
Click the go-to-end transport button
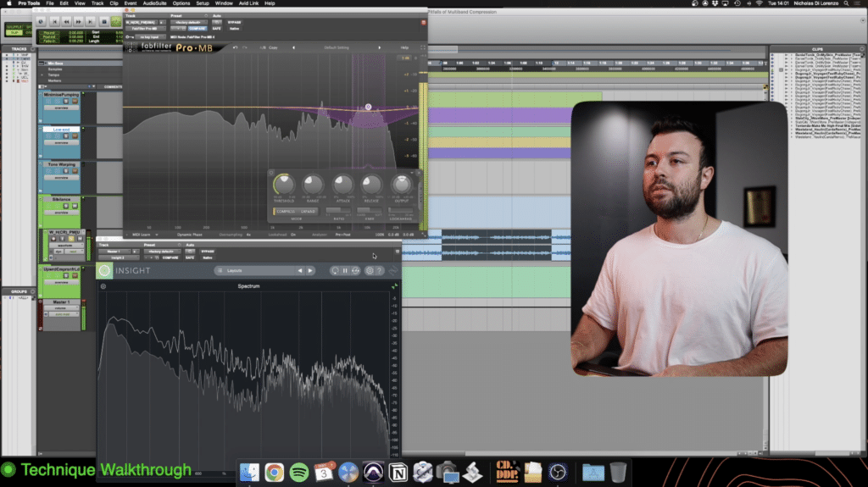[91, 21]
